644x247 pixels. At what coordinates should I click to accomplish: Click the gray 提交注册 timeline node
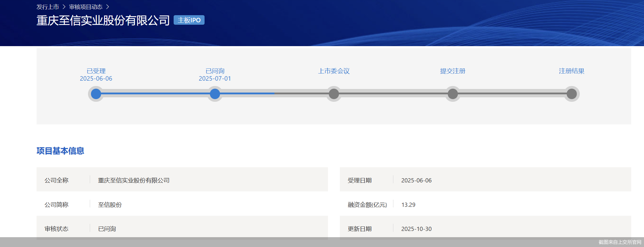[453, 94]
